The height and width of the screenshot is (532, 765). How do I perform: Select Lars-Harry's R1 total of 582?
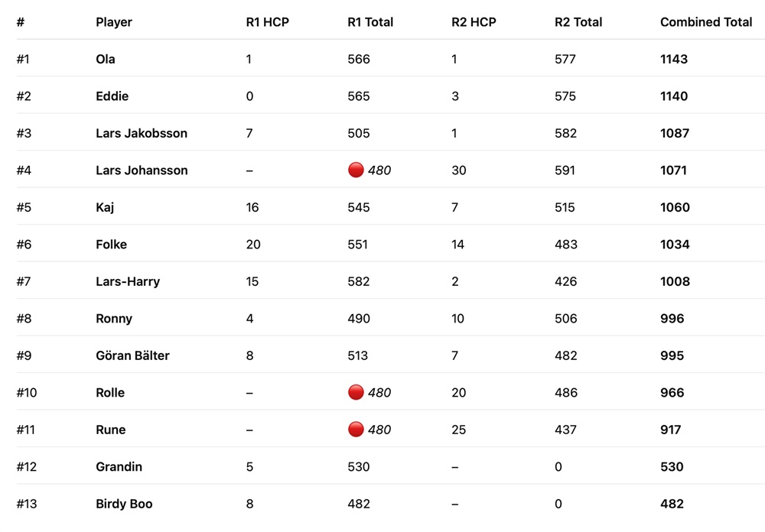358,281
